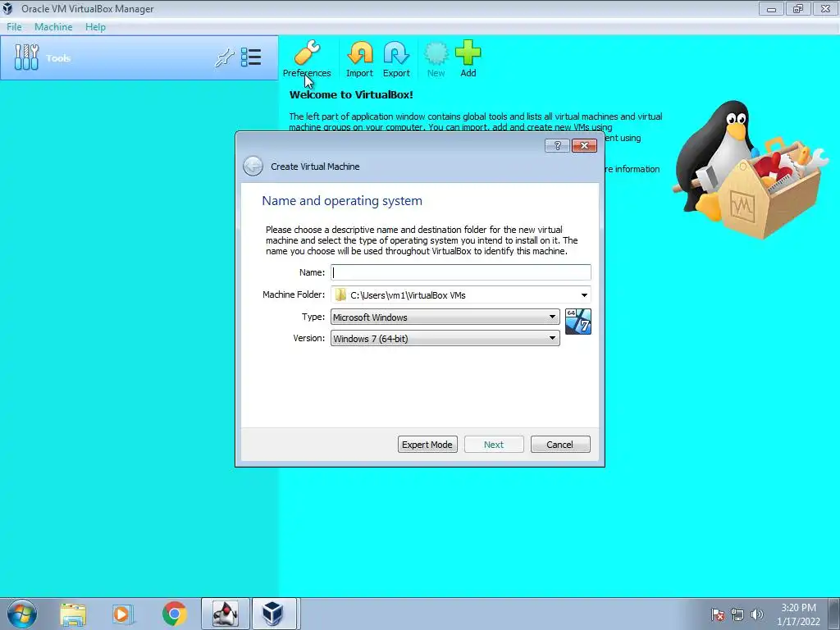The height and width of the screenshot is (630, 840).
Task: Click the dialog help question mark button
Action: pos(557,146)
